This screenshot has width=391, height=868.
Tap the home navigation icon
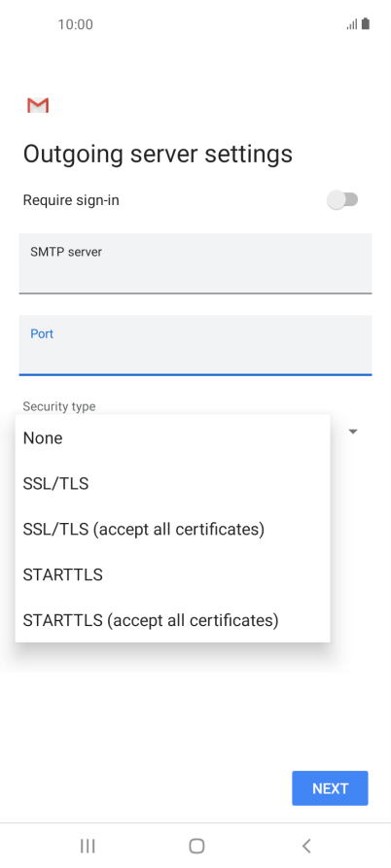(196, 846)
